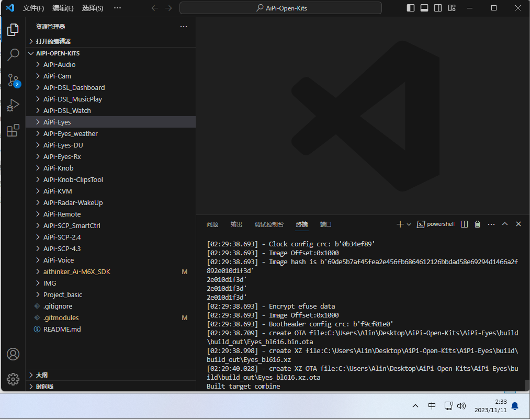Create new terminal with plus icon
The height and width of the screenshot is (420, 530).
400,224
